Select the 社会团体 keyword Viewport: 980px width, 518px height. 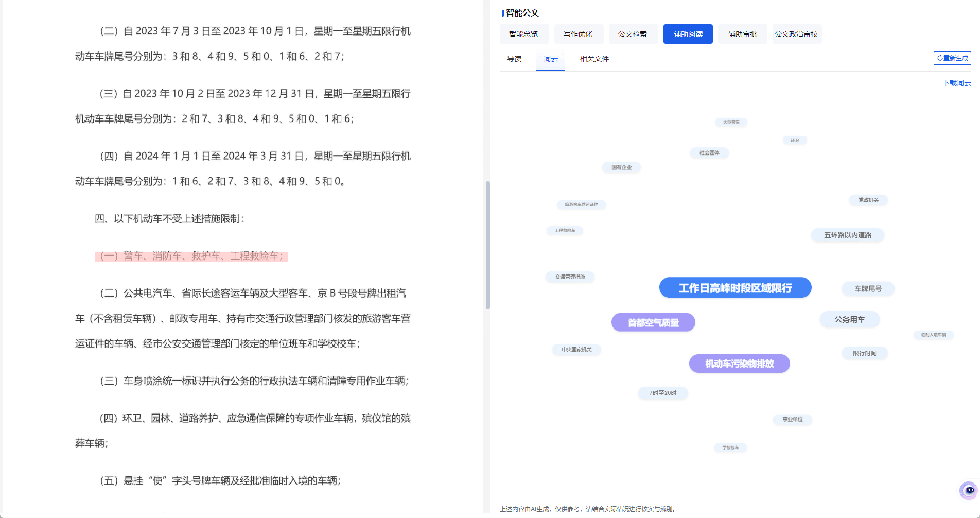tap(709, 152)
